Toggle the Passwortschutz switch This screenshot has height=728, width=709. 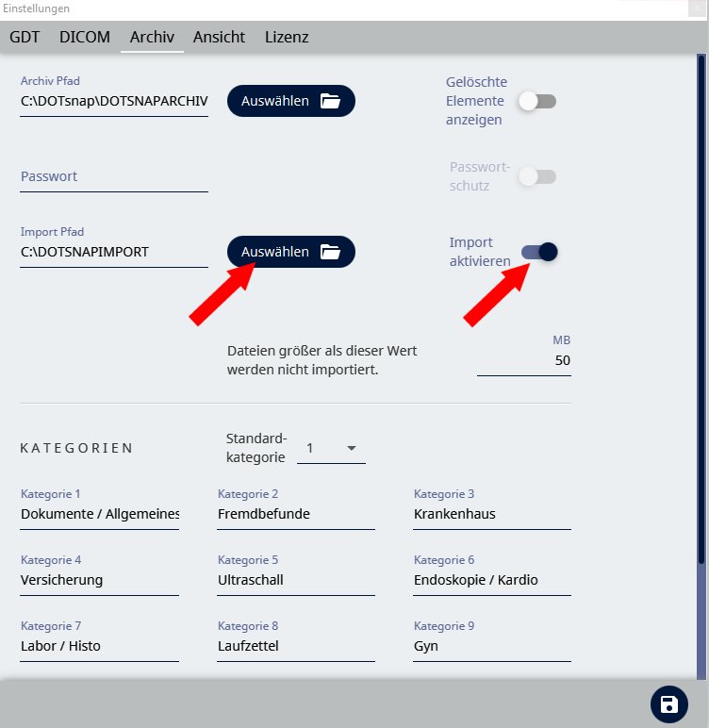tap(537, 176)
